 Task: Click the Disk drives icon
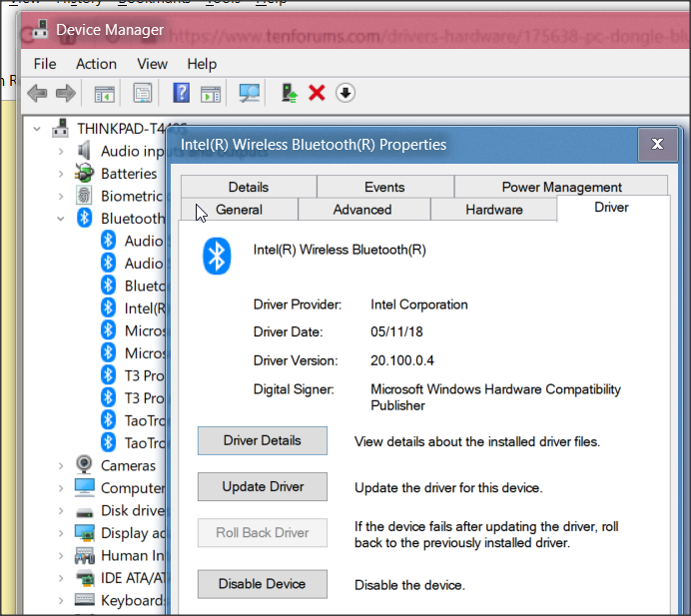click(84, 512)
